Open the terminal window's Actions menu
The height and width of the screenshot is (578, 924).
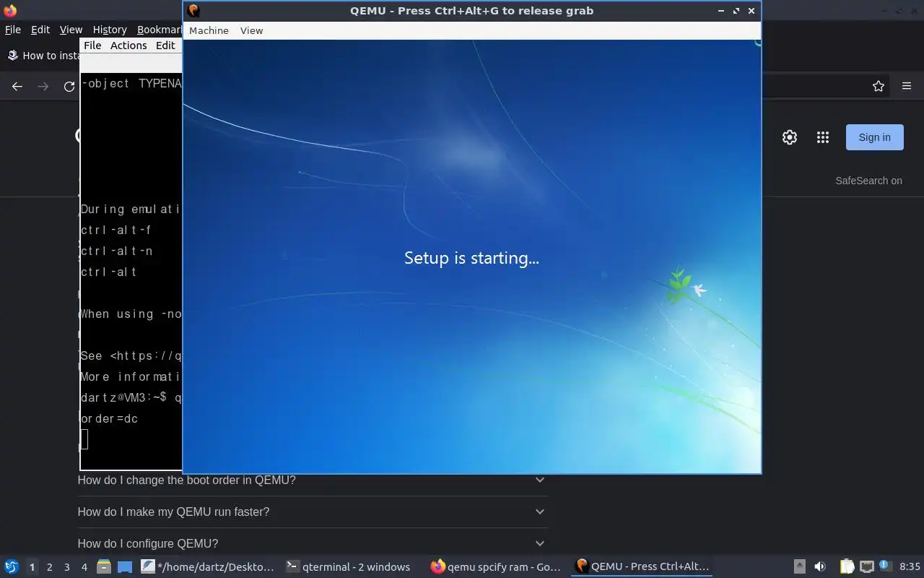(x=128, y=45)
